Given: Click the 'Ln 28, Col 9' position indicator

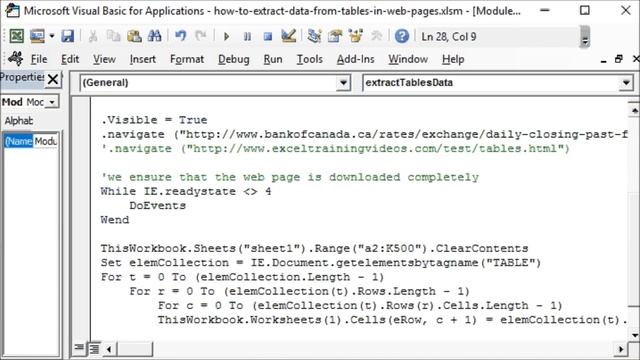Looking at the screenshot, I should (x=449, y=37).
